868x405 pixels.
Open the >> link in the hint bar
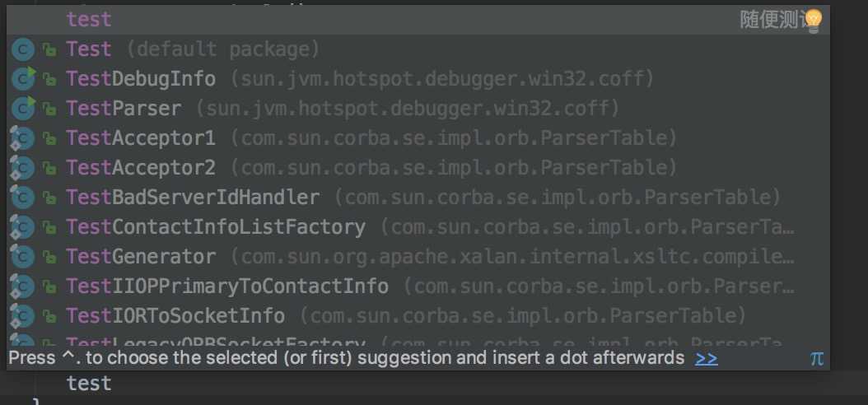coord(707,359)
